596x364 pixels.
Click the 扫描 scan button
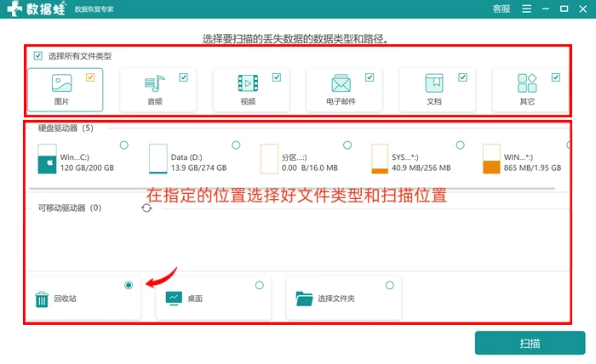530,343
